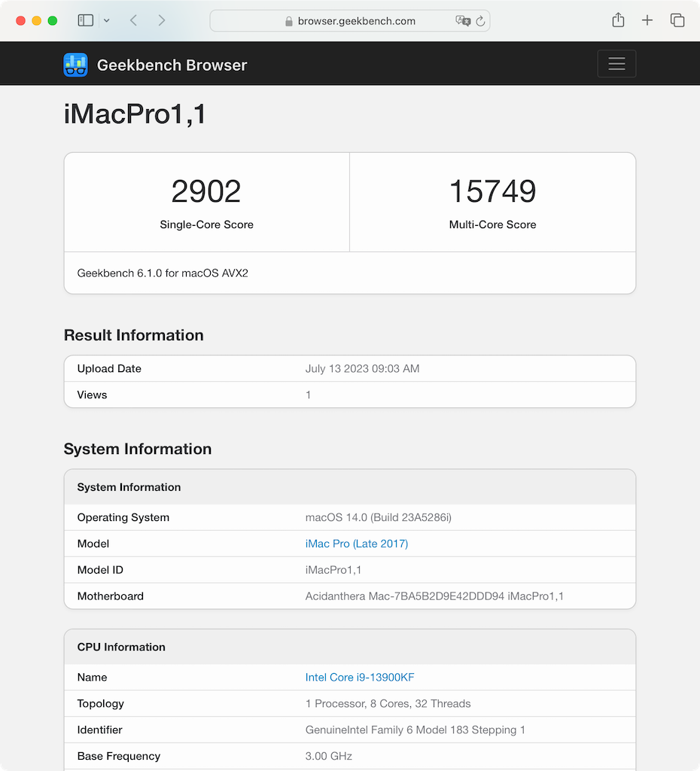This screenshot has height=771, width=700.
Task: Click the Multi-Core Score label
Action: pos(492,224)
